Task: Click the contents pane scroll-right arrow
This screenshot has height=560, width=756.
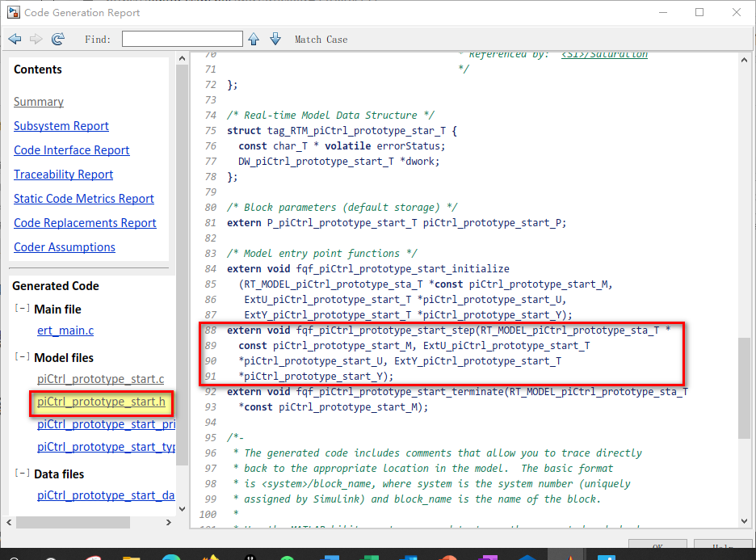Action: (168, 522)
